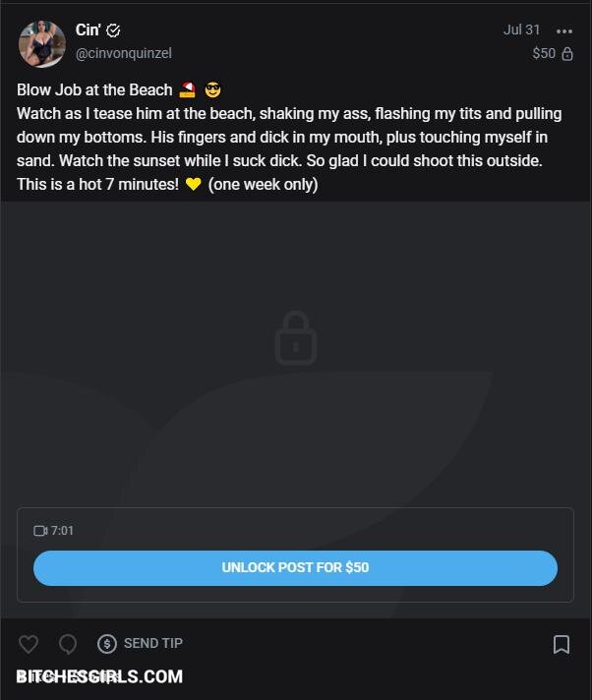592x700 pixels.
Task: Bookmark this post
Action: 562,644
